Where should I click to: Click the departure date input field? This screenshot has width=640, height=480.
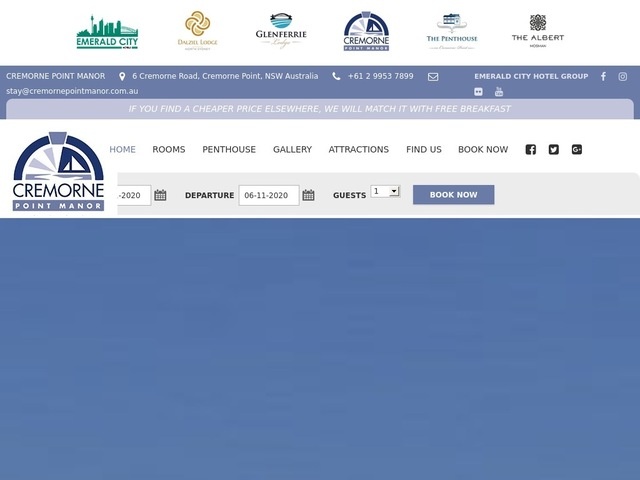(268, 195)
